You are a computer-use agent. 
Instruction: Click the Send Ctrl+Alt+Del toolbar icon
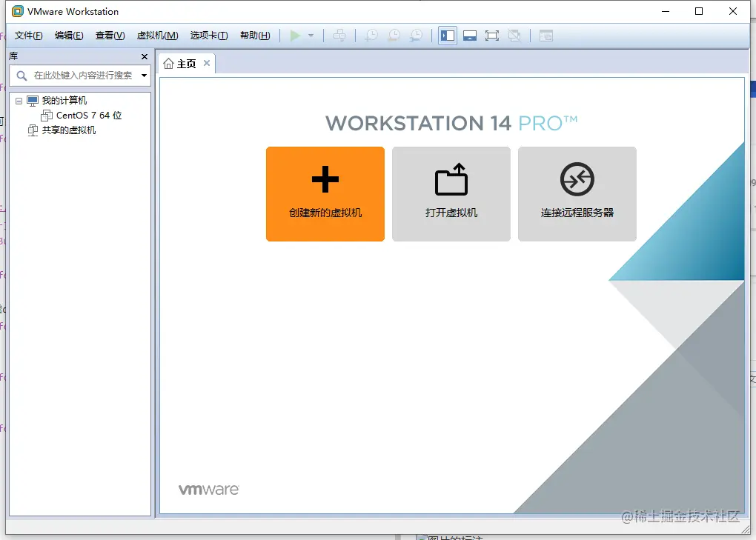pos(339,36)
